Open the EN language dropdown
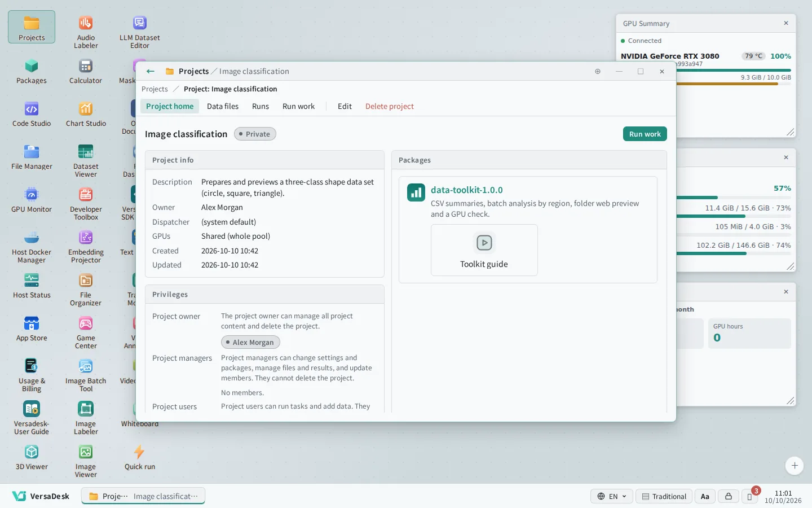Viewport: 812px width, 508px height. click(612, 496)
